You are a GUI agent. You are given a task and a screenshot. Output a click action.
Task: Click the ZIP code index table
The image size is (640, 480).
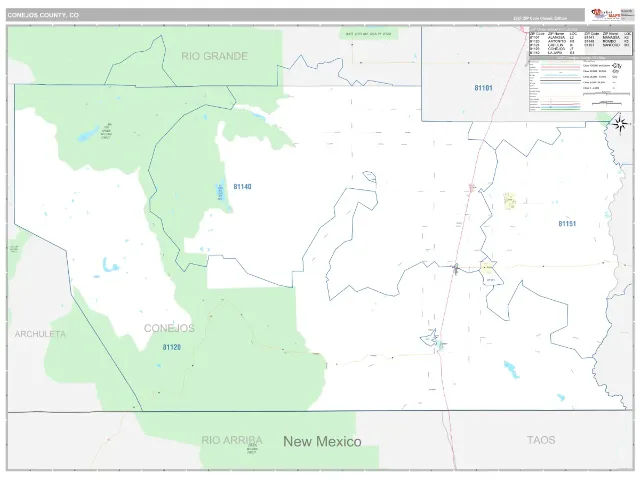click(580, 43)
